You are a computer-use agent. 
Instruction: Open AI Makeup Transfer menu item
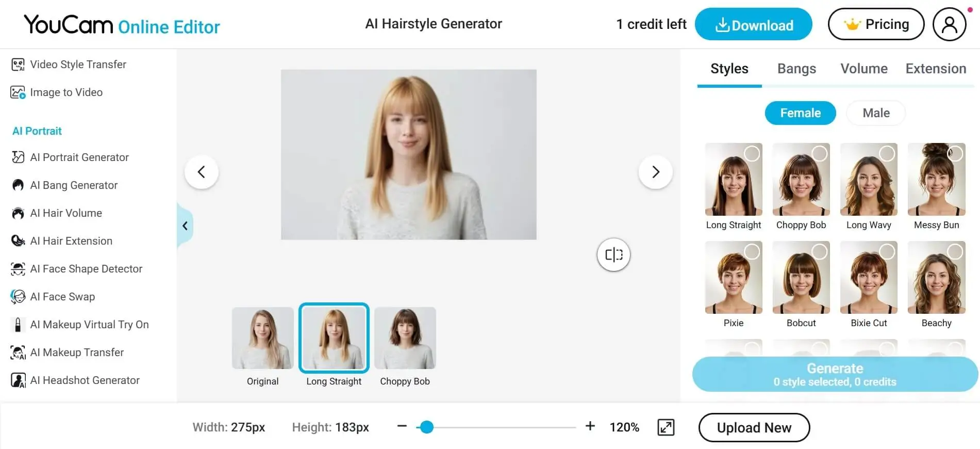coord(77,352)
